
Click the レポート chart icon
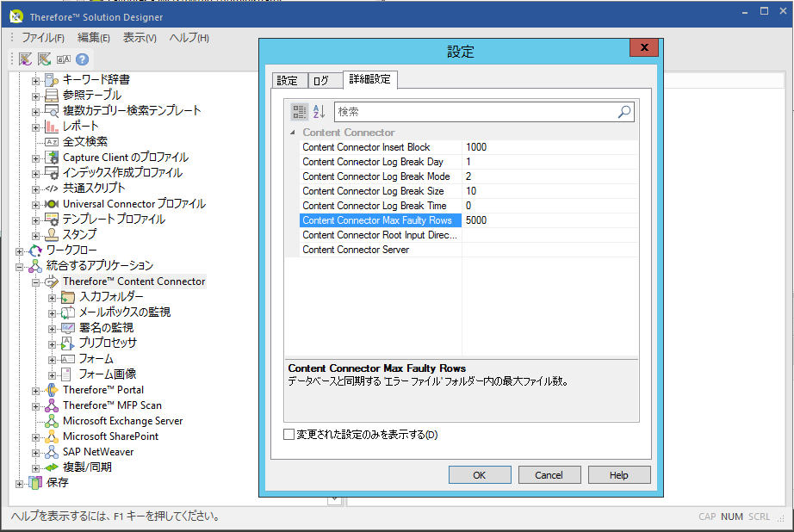52,126
